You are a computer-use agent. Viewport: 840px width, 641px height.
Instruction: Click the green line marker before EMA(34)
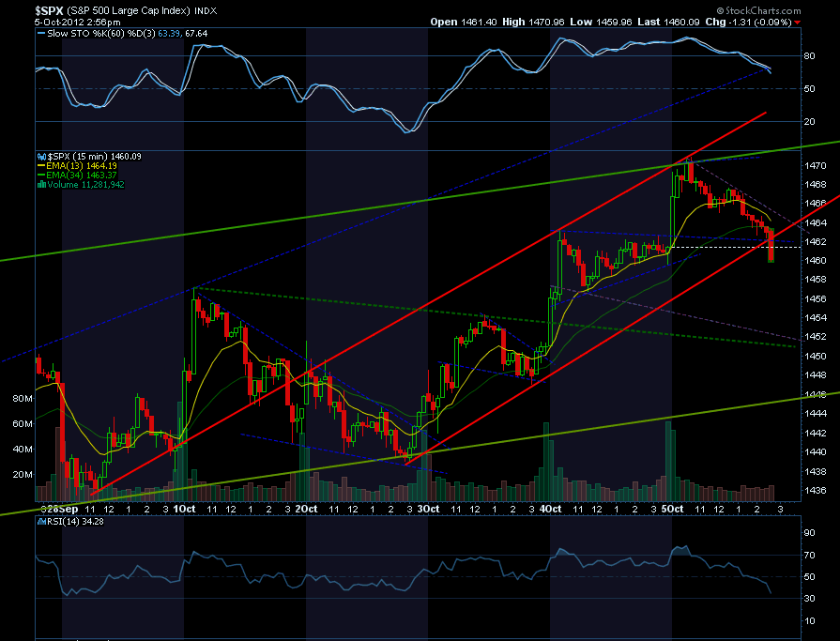click(x=41, y=176)
